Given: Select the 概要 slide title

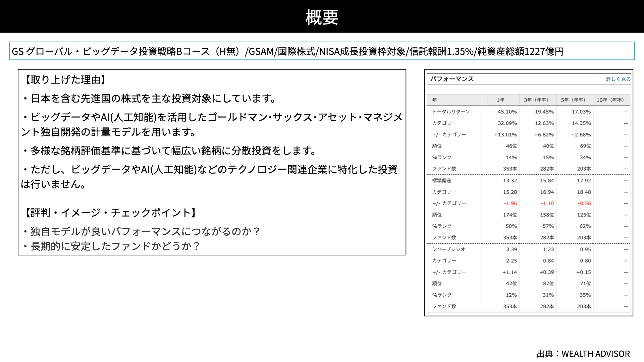Looking at the screenshot, I should coord(322,17).
